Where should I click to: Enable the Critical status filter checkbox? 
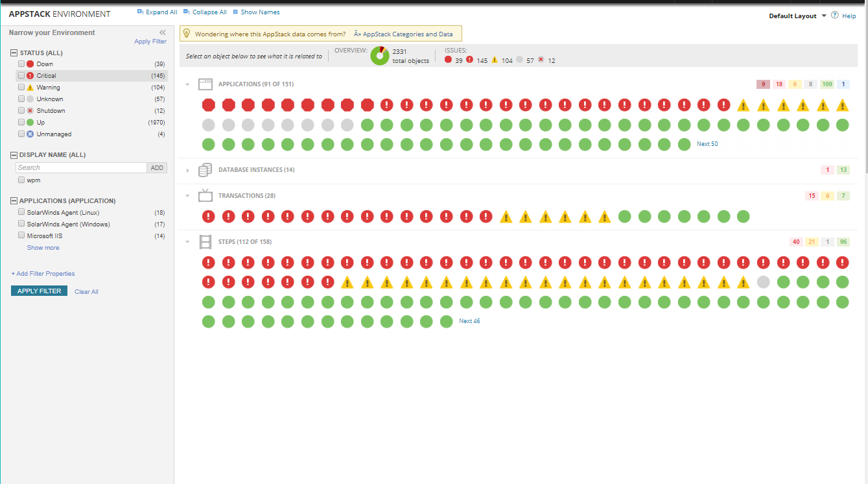pyautogui.click(x=21, y=75)
